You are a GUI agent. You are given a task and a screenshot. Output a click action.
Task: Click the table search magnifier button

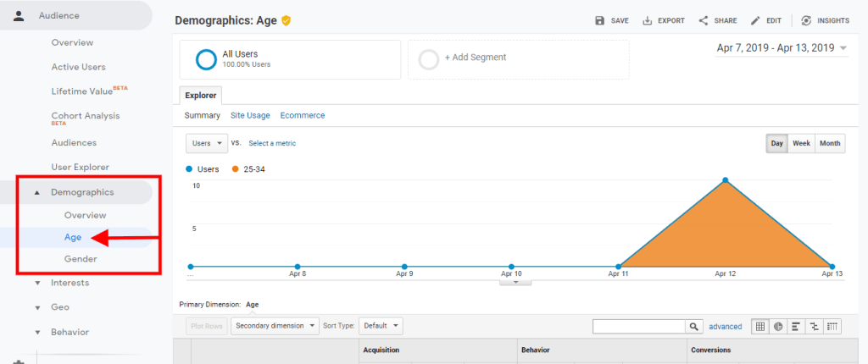tap(694, 326)
